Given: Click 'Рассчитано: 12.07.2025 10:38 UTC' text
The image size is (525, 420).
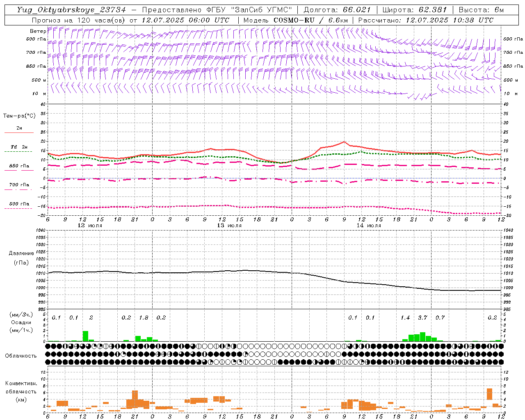Looking at the screenshot, I should point(426,20).
